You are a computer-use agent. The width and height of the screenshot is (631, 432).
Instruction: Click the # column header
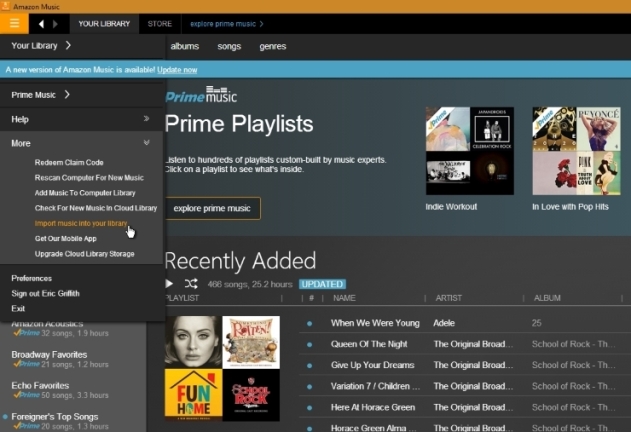[x=311, y=298]
